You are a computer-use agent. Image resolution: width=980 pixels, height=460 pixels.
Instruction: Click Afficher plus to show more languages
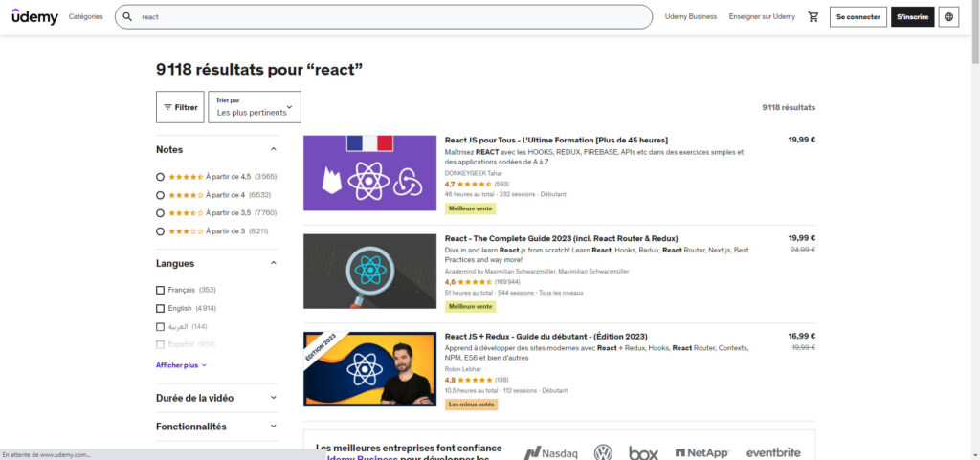tap(181, 365)
